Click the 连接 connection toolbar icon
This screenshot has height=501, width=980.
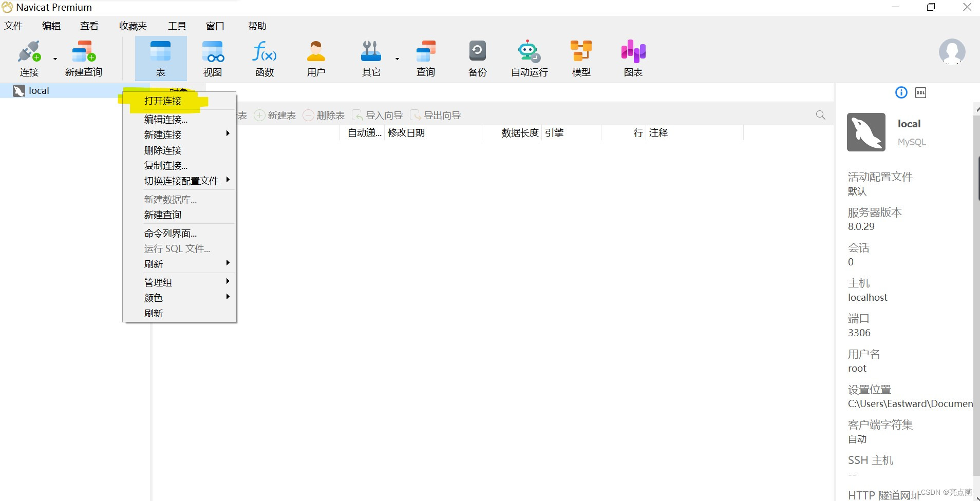point(29,58)
